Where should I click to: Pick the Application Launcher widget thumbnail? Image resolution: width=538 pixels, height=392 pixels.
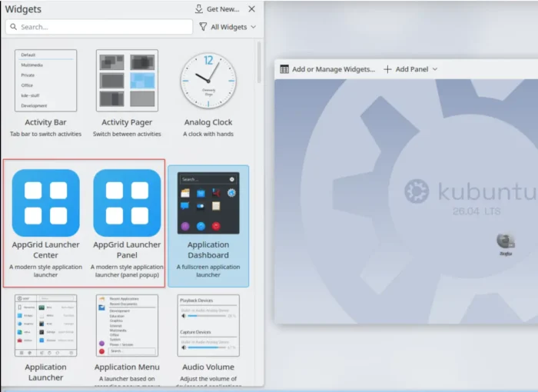(x=45, y=325)
